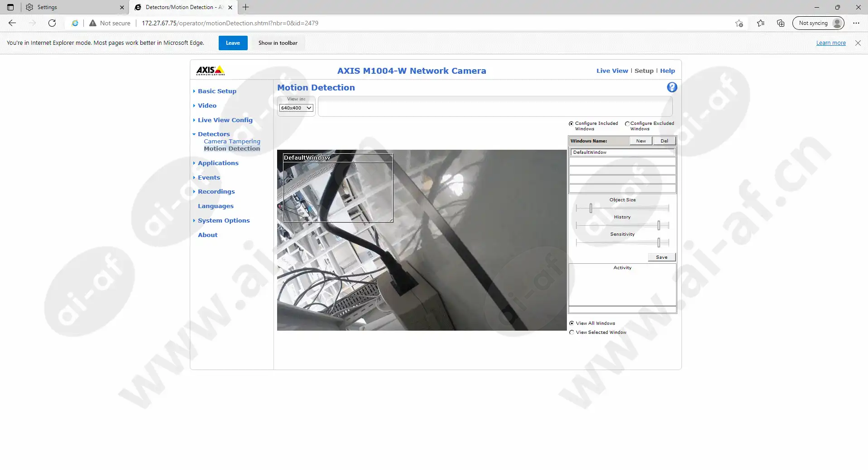Expand the Basic Setup menu
This screenshot has width=868, height=470.
217,91
